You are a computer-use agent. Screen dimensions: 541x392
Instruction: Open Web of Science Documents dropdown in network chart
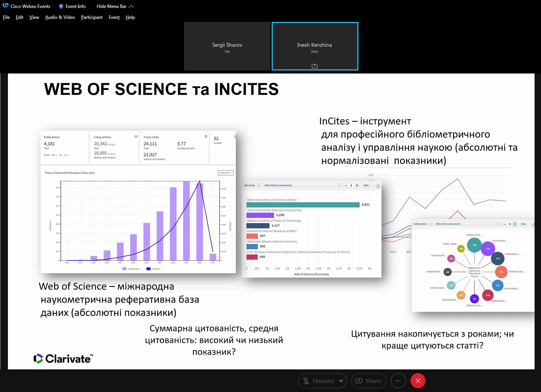(467, 224)
